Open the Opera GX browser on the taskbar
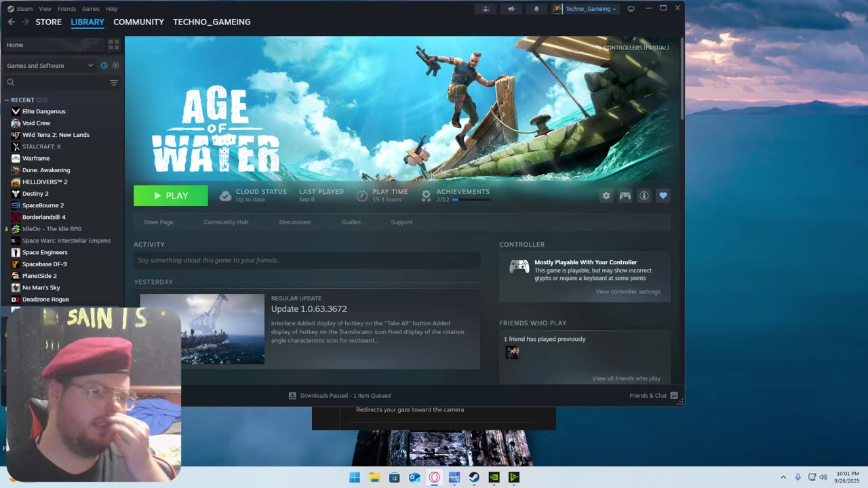Image resolution: width=868 pixels, height=488 pixels. (434, 477)
